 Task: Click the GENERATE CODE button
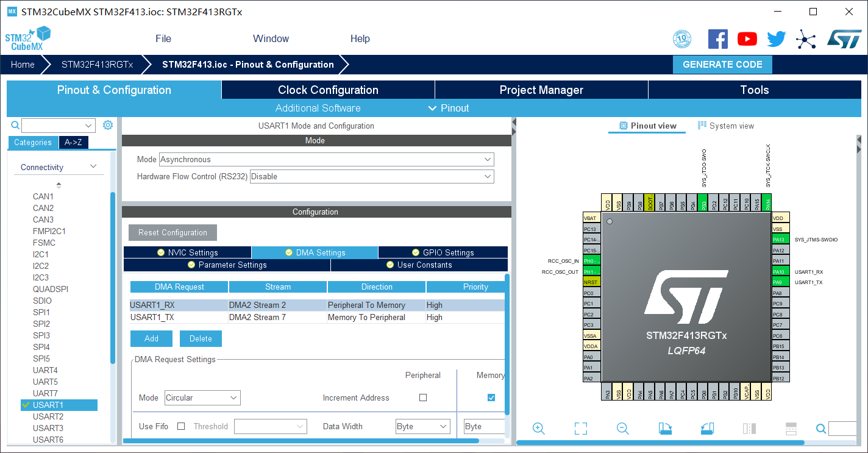click(x=722, y=65)
